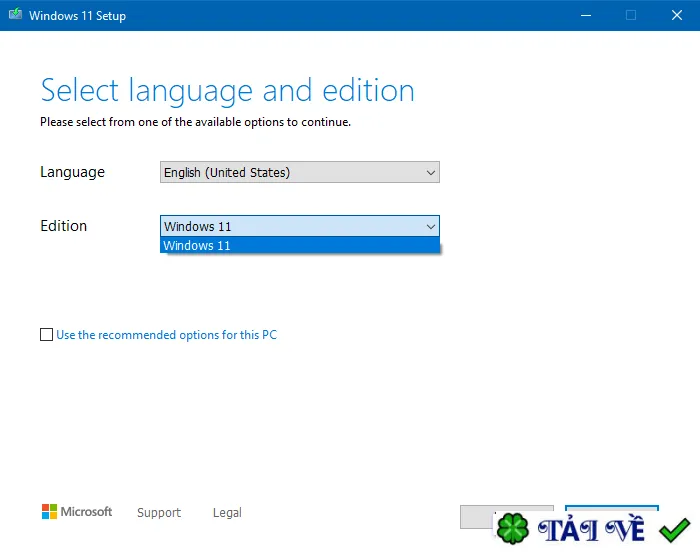Open the Language dropdown

click(300, 172)
